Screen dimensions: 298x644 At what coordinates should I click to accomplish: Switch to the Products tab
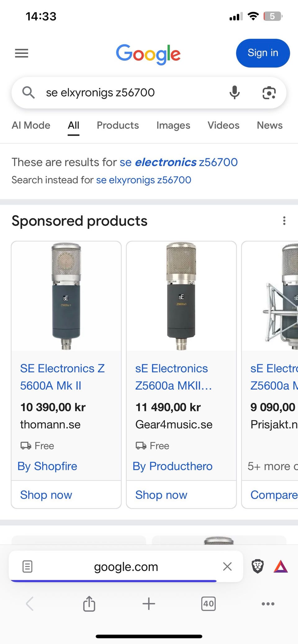coord(118,126)
